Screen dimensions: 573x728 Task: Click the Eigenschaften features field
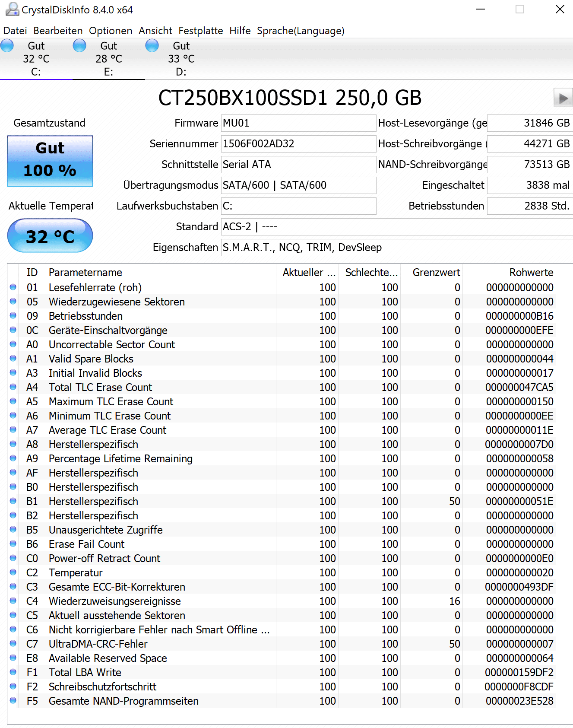tap(397, 248)
